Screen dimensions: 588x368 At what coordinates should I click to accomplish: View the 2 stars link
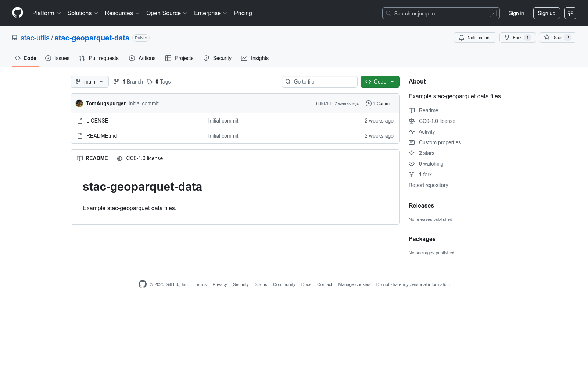pyautogui.click(x=422, y=153)
